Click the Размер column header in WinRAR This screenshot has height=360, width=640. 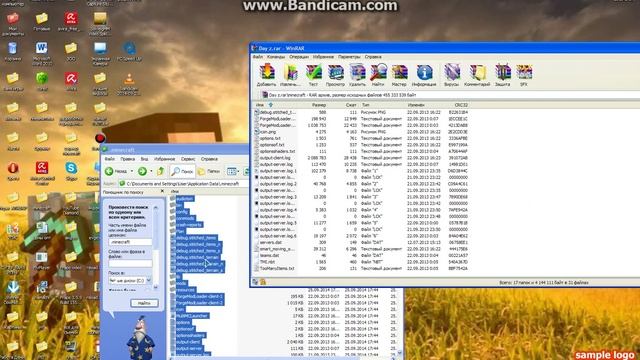[319, 105]
